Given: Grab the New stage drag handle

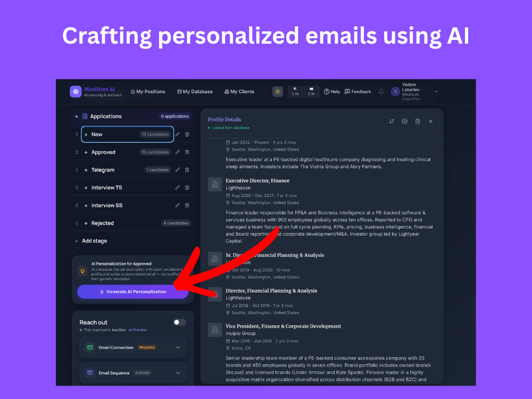Looking at the screenshot, I should point(77,135).
